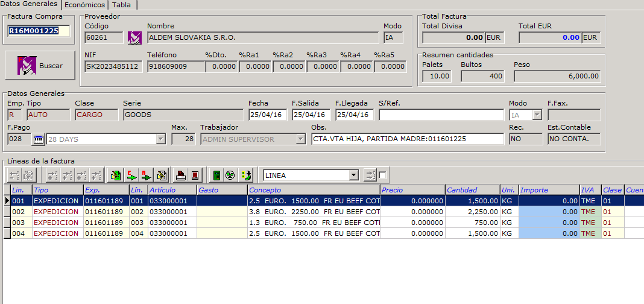Click the Factura Compra number field
This screenshot has width=644, height=304.
pos(39,31)
